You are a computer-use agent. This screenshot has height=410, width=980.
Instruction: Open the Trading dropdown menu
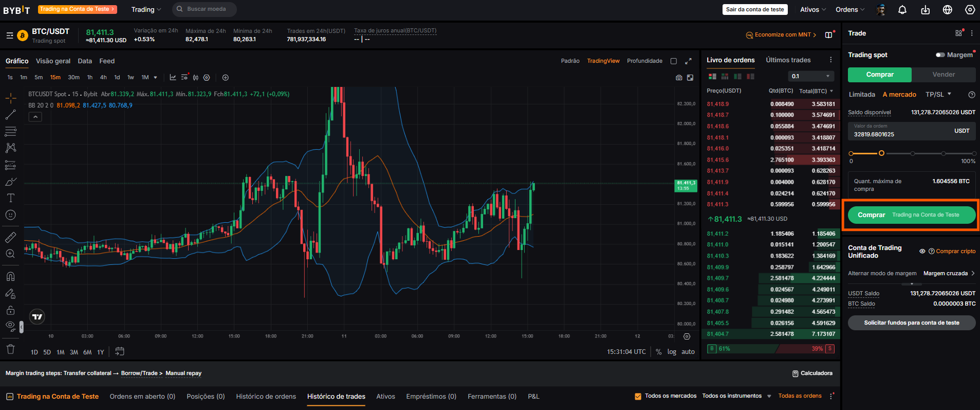pyautogui.click(x=146, y=10)
